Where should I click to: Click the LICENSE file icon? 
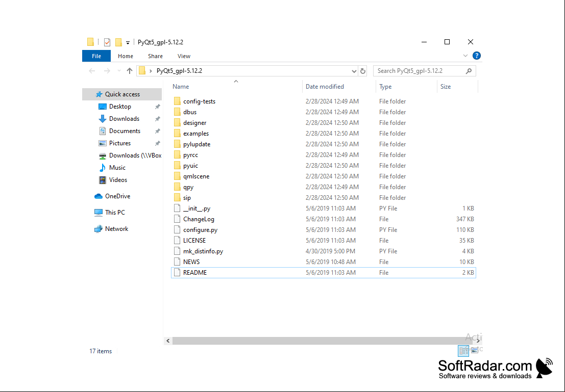177,241
